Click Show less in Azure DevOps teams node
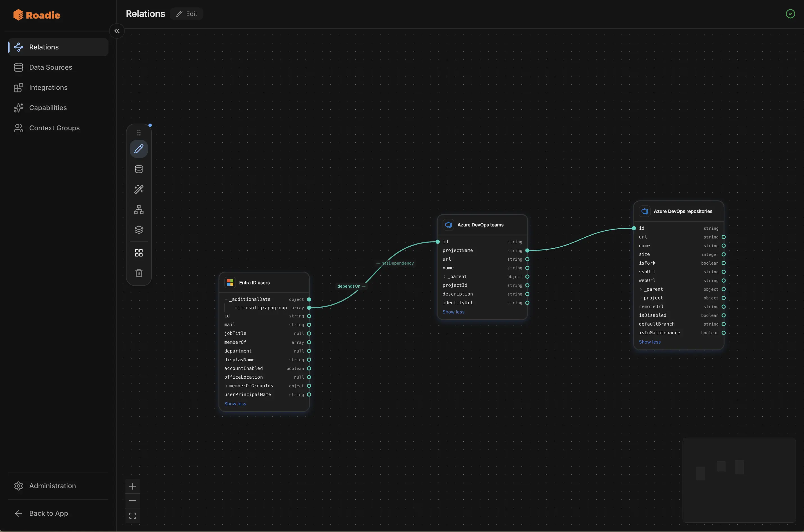The width and height of the screenshot is (804, 532). 454,312
